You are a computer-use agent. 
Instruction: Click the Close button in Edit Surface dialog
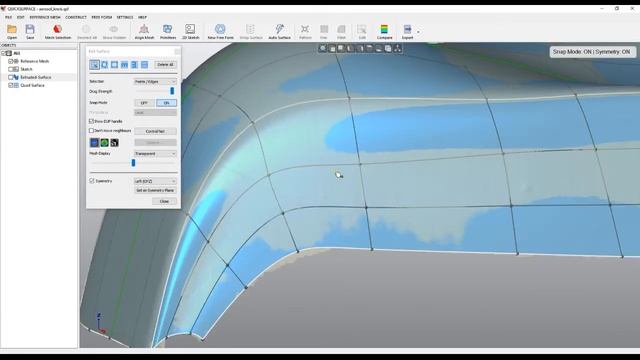pos(164,201)
